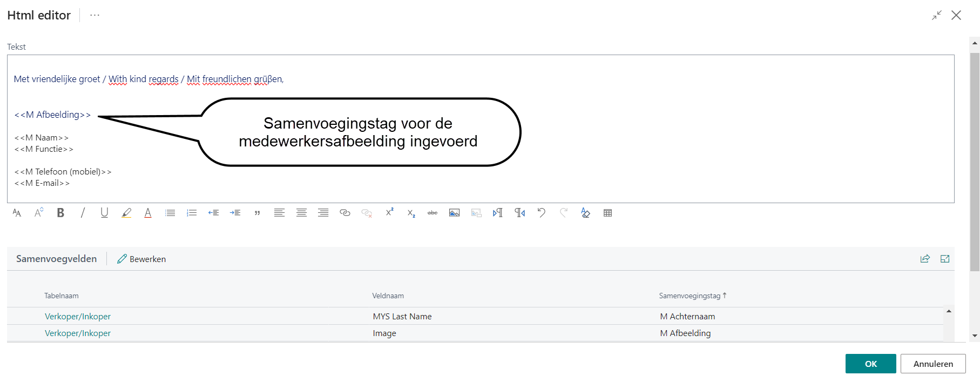
Task: Insert a numbered list
Action: click(192, 213)
